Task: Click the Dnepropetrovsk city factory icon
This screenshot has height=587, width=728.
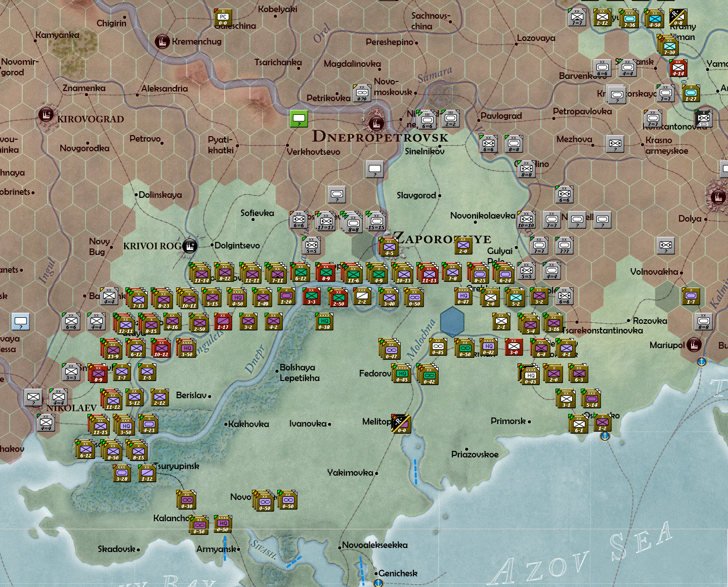Action: click(376, 123)
